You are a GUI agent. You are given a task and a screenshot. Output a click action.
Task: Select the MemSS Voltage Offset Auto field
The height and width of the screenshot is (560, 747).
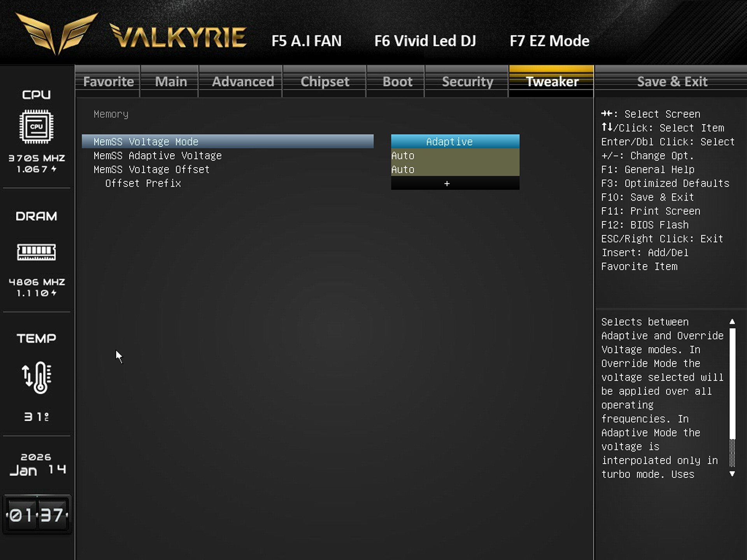(x=455, y=170)
